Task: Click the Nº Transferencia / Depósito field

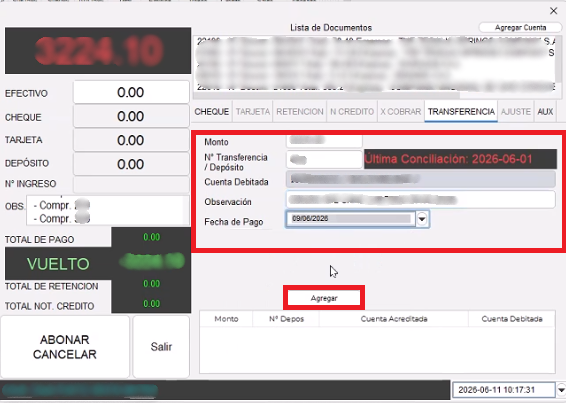Action: (324, 159)
